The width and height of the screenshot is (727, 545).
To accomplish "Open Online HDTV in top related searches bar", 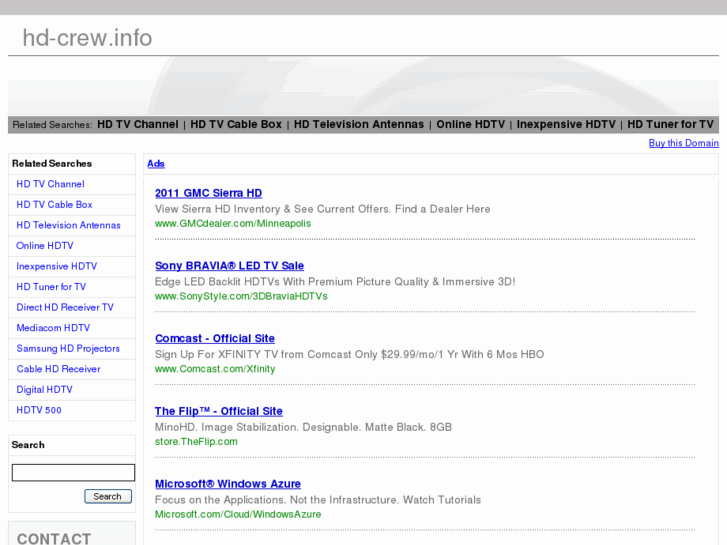I will tap(470, 124).
